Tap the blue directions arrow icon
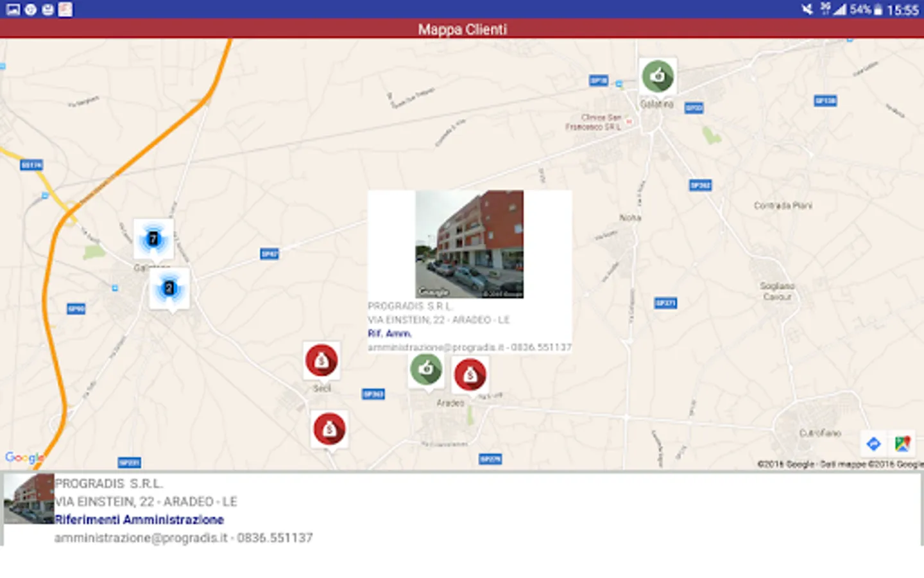 pyautogui.click(x=873, y=444)
